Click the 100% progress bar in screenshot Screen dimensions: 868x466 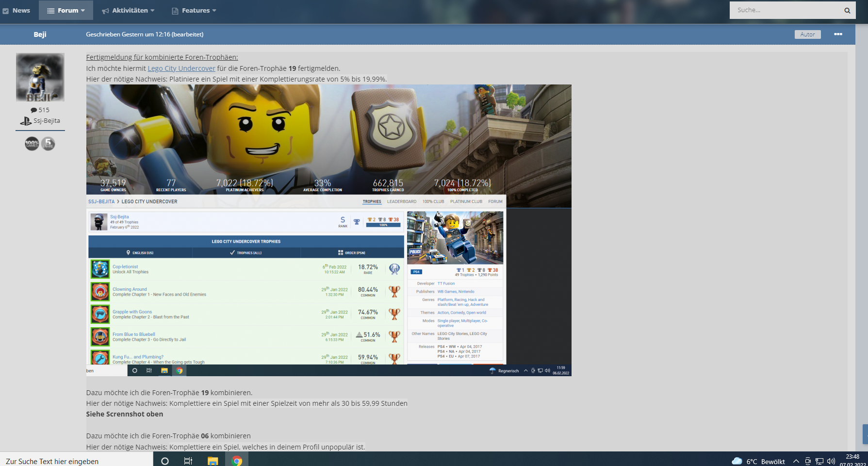point(383,225)
